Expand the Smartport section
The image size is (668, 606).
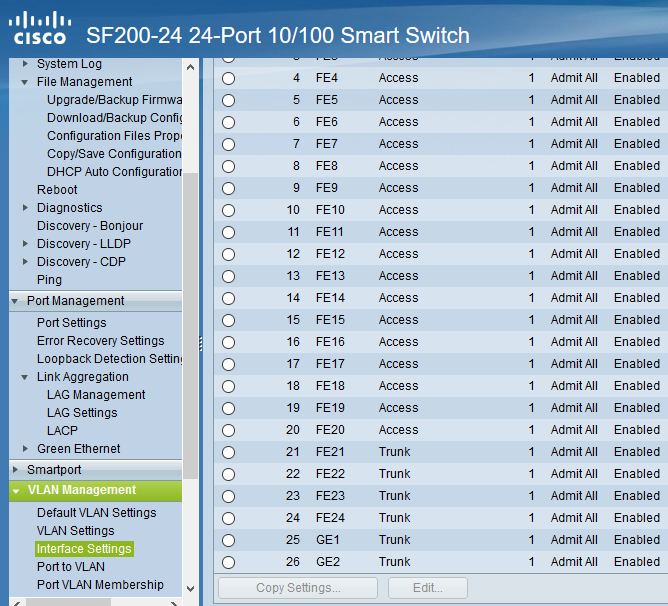pos(15,470)
